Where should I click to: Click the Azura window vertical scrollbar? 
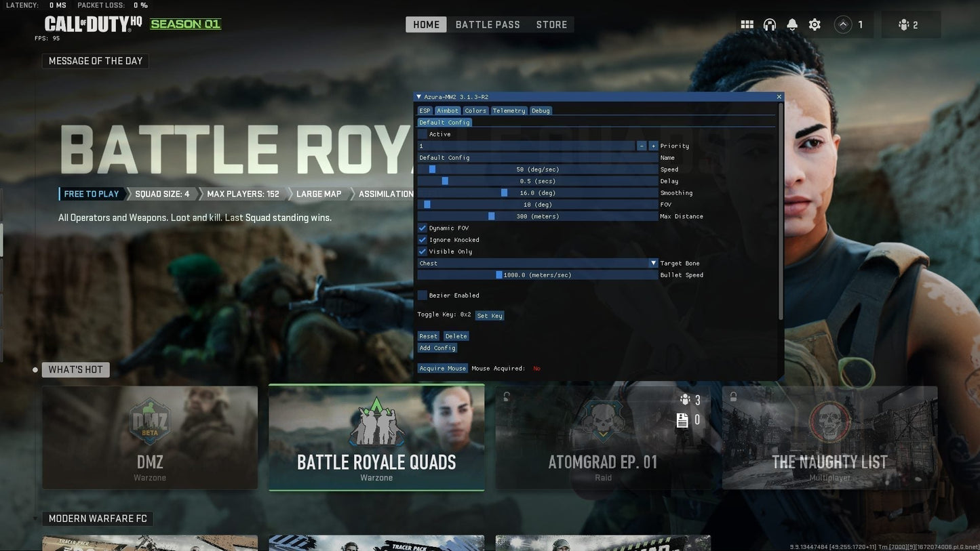point(781,211)
